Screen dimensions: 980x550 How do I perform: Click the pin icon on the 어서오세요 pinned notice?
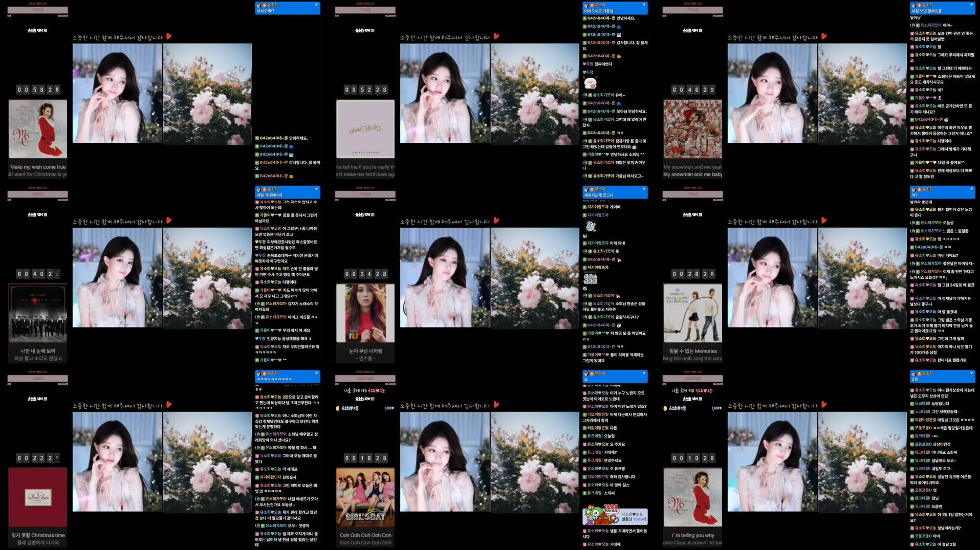[x=317, y=4]
